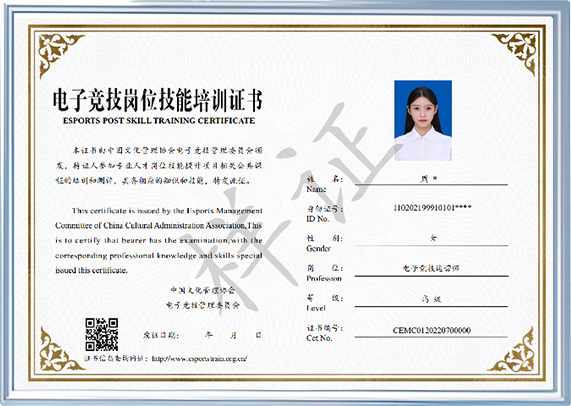The width and height of the screenshot is (571, 406).
Task: Click the 'ID No.' field label
Action: tap(318, 219)
